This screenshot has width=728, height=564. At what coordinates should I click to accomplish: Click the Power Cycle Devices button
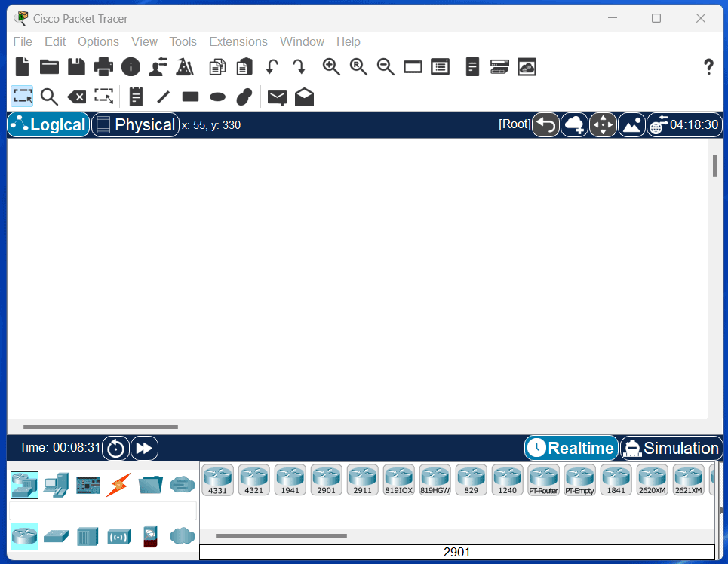pyautogui.click(x=115, y=449)
